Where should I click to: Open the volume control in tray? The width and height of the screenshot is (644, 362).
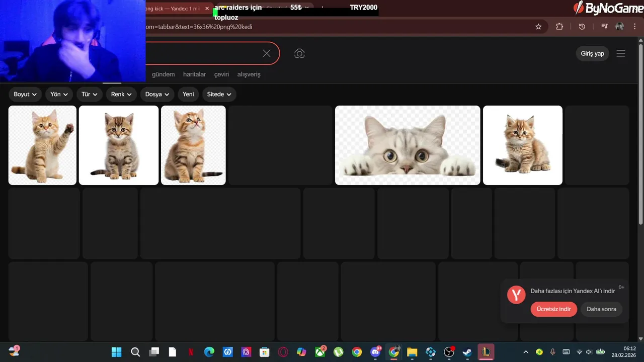(x=589, y=352)
